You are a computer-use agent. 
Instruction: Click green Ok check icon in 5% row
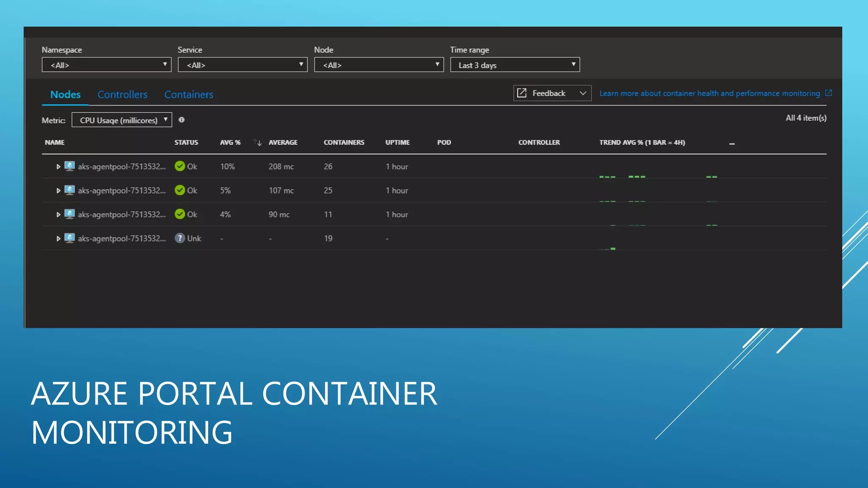click(180, 190)
